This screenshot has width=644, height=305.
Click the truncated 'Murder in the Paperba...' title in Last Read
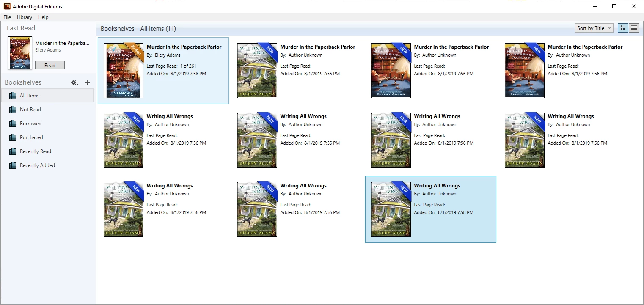62,43
